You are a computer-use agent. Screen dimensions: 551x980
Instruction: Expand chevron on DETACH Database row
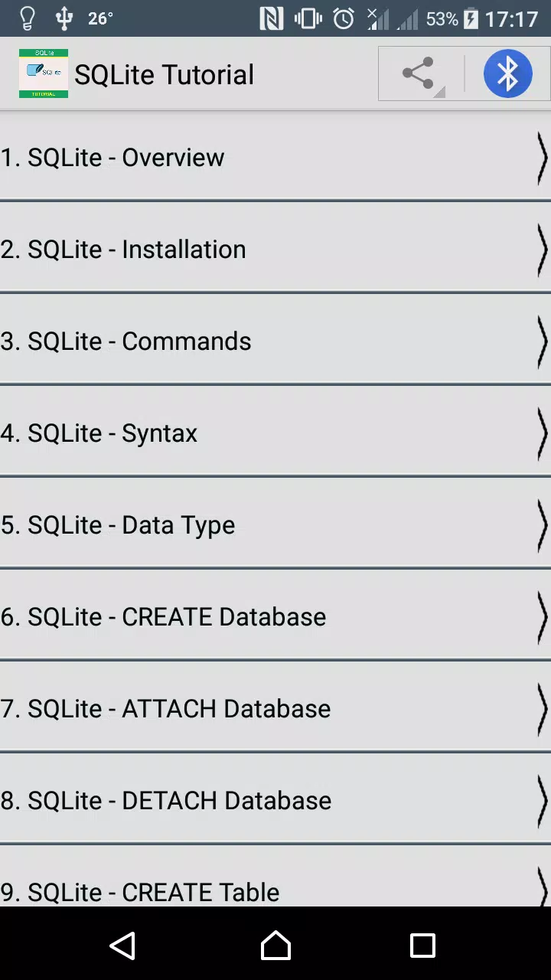click(542, 801)
